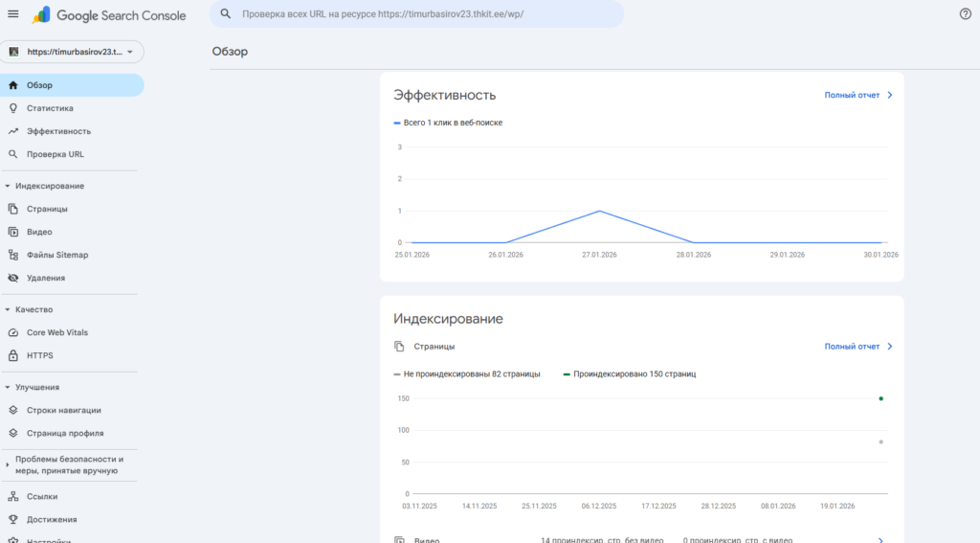
Task: Expand the security problems section
Action: 9,464
